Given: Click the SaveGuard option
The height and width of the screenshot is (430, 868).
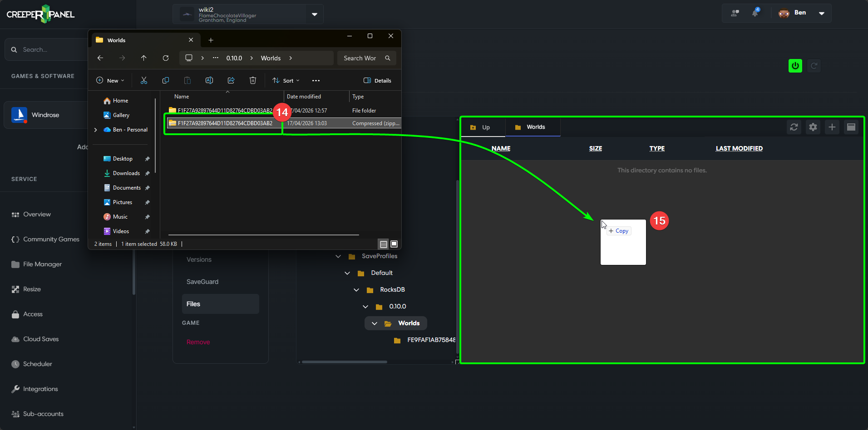Looking at the screenshot, I should tap(202, 282).
